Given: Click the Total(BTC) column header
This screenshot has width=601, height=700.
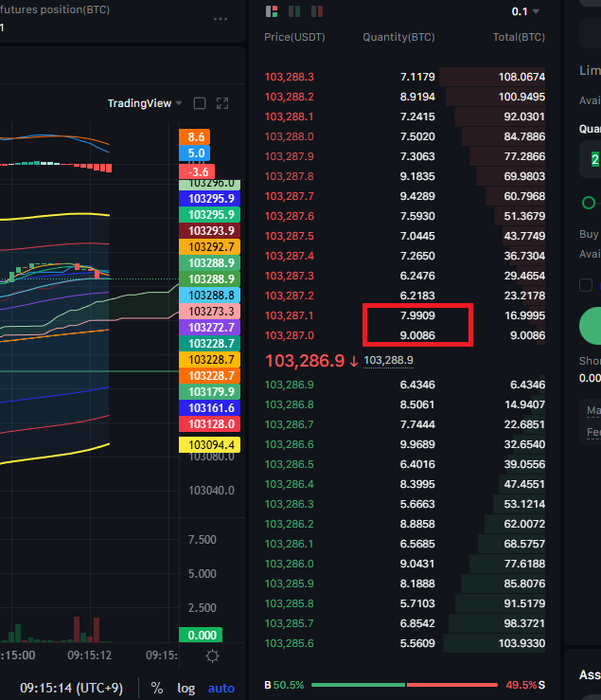Looking at the screenshot, I should pos(519,37).
